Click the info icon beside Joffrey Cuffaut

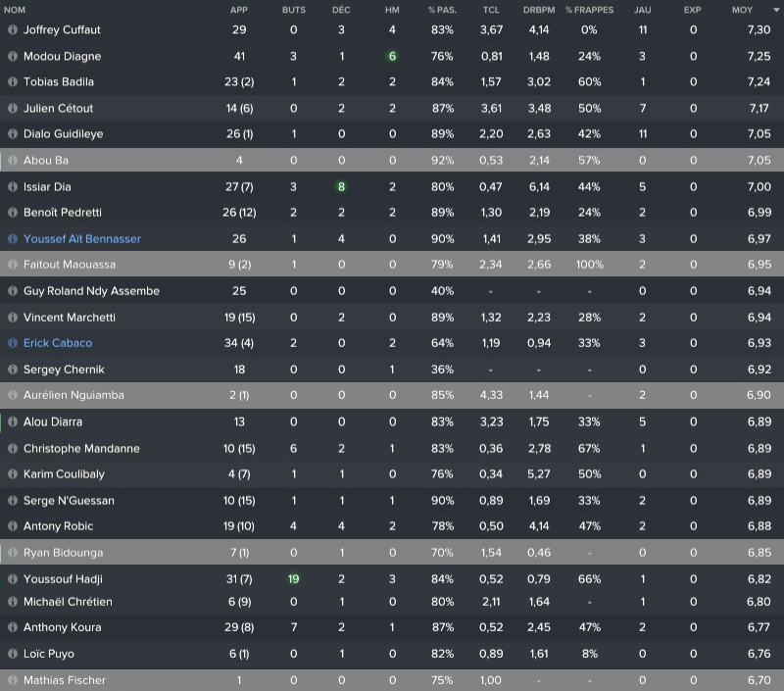point(13,30)
